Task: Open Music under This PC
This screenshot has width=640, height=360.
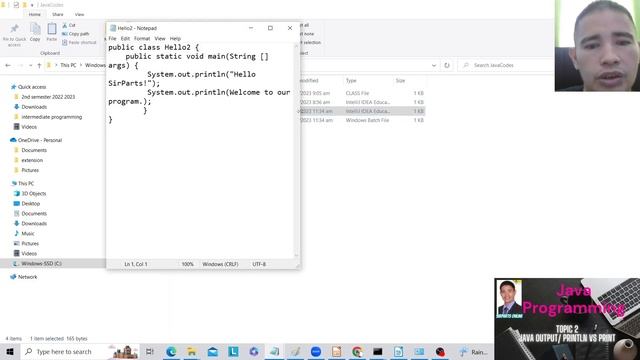Action: point(28,233)
